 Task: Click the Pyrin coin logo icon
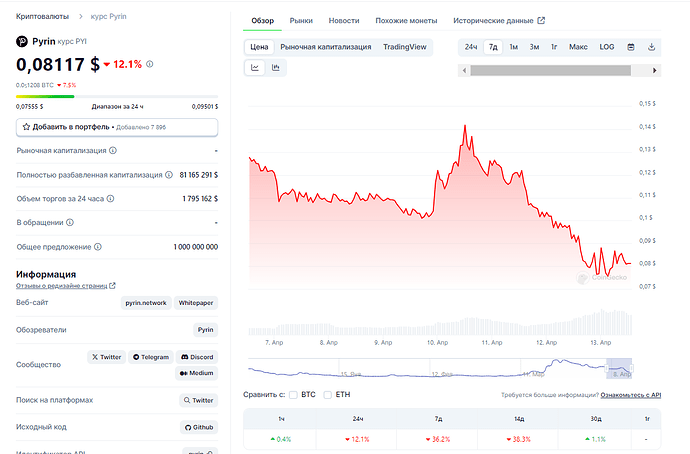22,41
